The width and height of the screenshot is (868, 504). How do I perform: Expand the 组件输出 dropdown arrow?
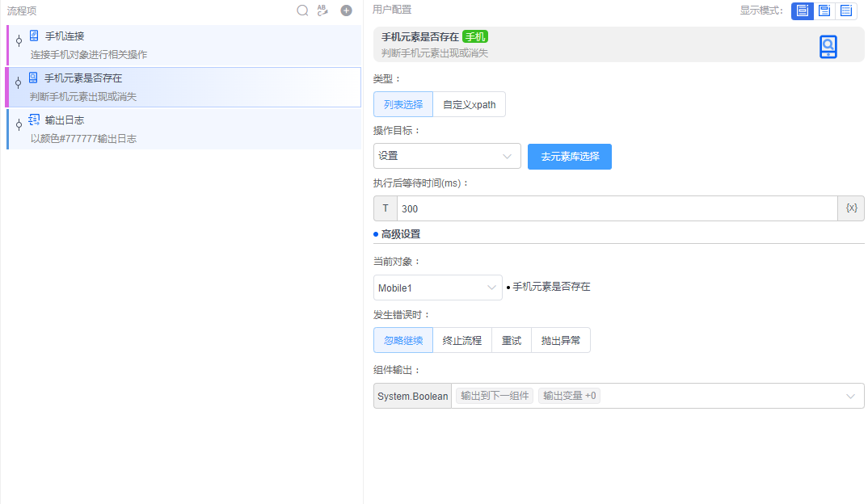pos(849,396)
